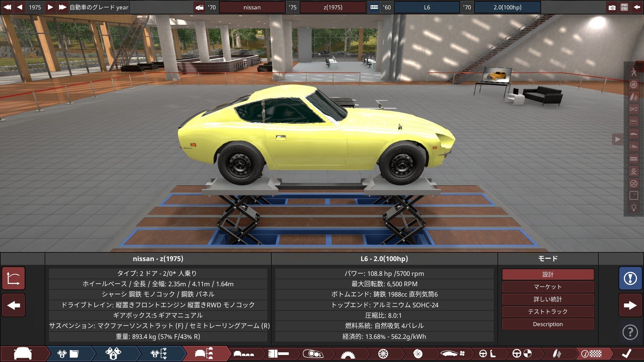Toggle drivetrain view in side panel
The width and height of the screenshot is (644, 362).
(x=634, y=109)
